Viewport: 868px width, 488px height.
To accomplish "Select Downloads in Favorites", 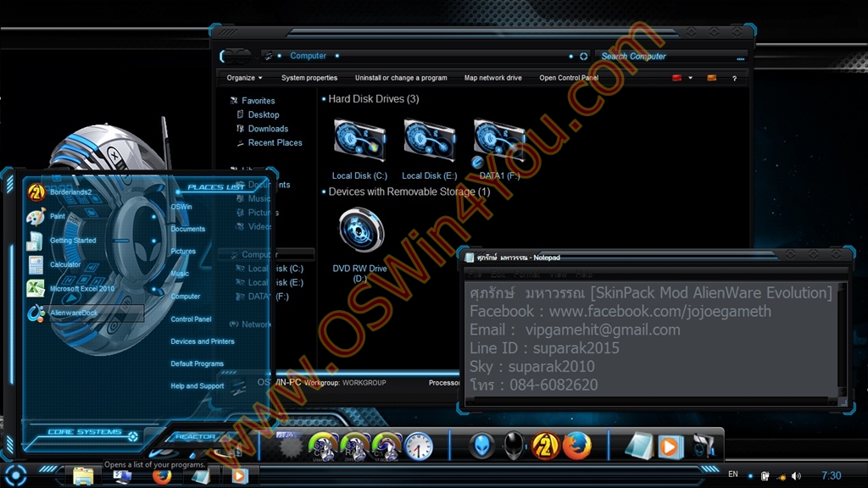I will (x=268, y=129).
